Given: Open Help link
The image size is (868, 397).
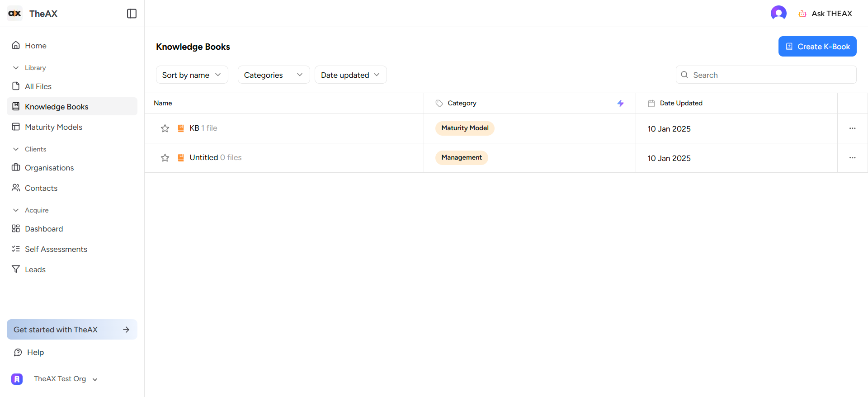Looking at the screenshot, I should point(29,352).
